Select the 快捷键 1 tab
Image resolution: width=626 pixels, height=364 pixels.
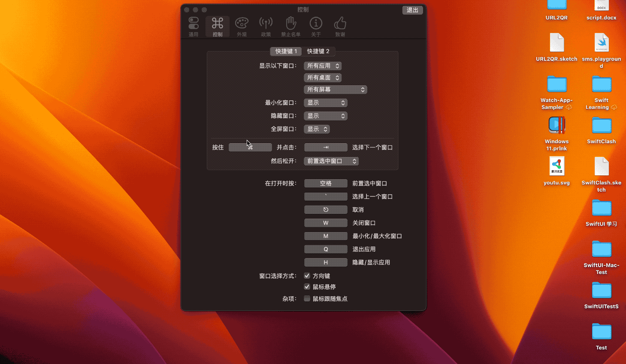click(285, 51)
